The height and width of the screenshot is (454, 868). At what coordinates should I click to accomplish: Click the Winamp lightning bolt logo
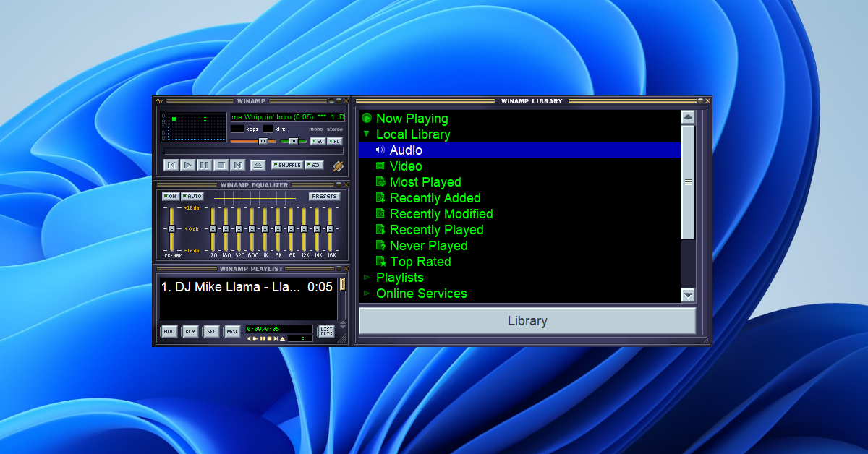click(338, 166)
